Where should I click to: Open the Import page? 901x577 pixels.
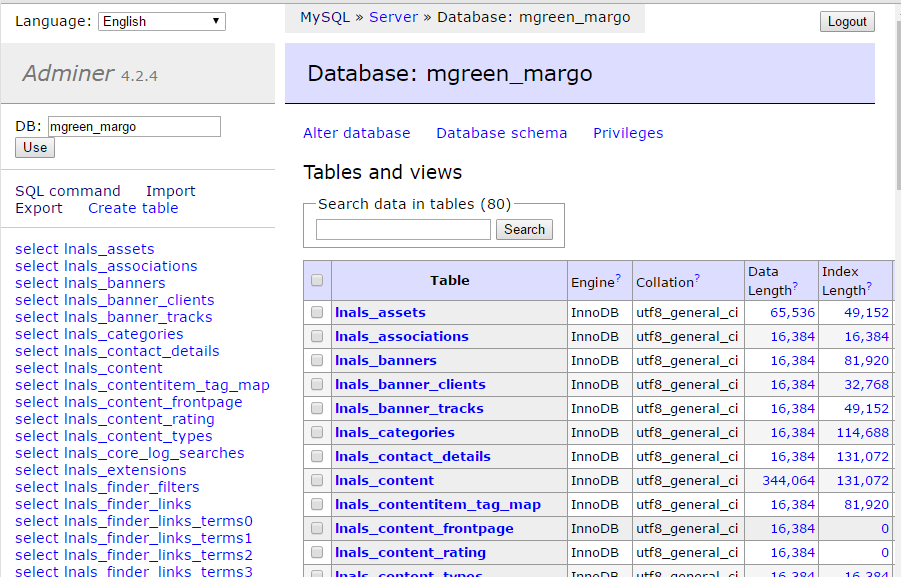pyautogui.click(x=170, y=191)
